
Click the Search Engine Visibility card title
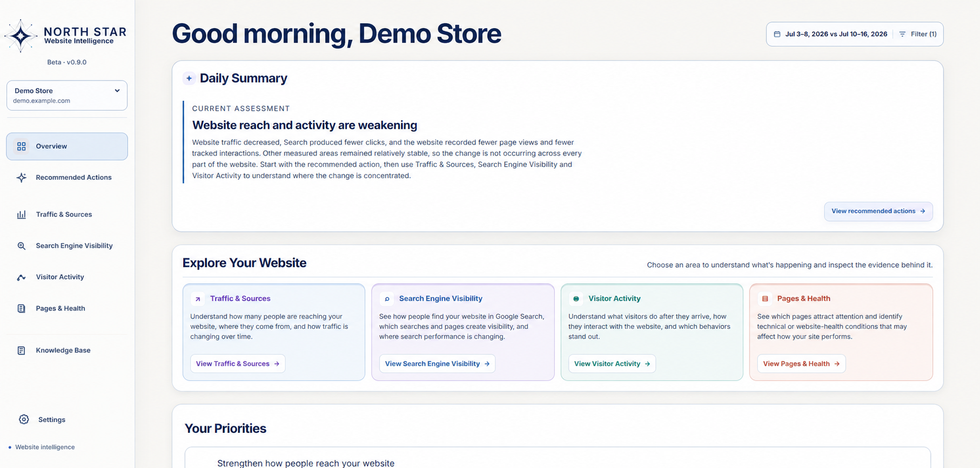tap(441, 299)
